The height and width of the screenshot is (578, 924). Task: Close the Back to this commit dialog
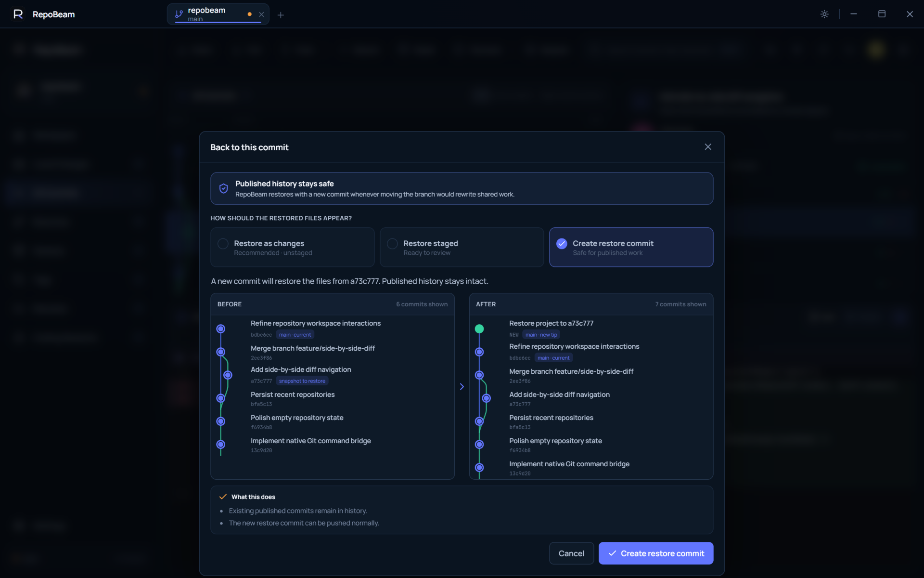pos(708,147)
